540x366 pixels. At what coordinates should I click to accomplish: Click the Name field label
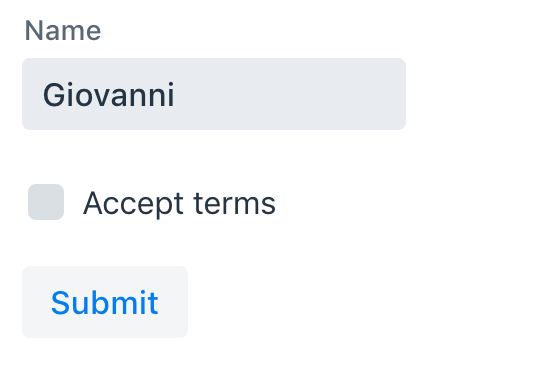click(x=63, y=31)
